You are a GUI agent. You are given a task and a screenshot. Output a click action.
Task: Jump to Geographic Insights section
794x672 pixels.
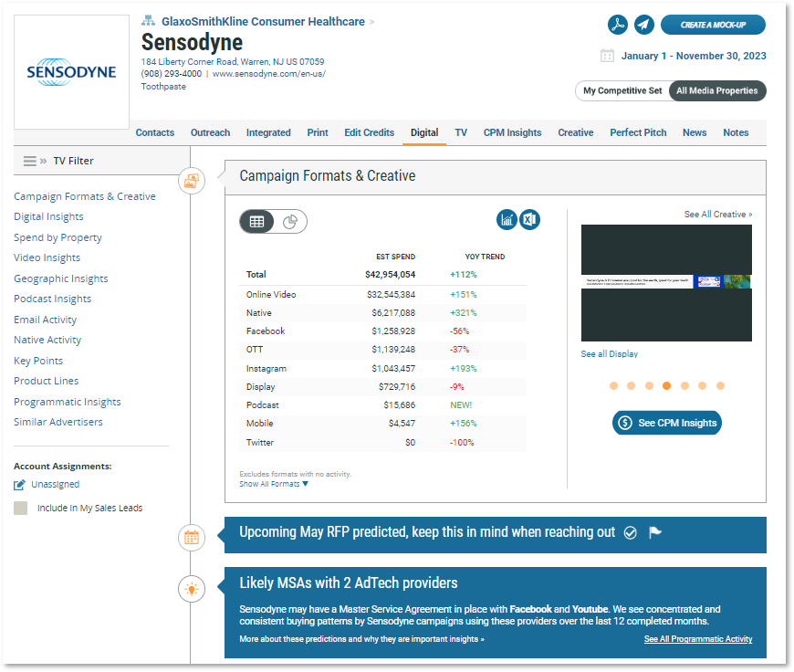[x=61, y=278]
